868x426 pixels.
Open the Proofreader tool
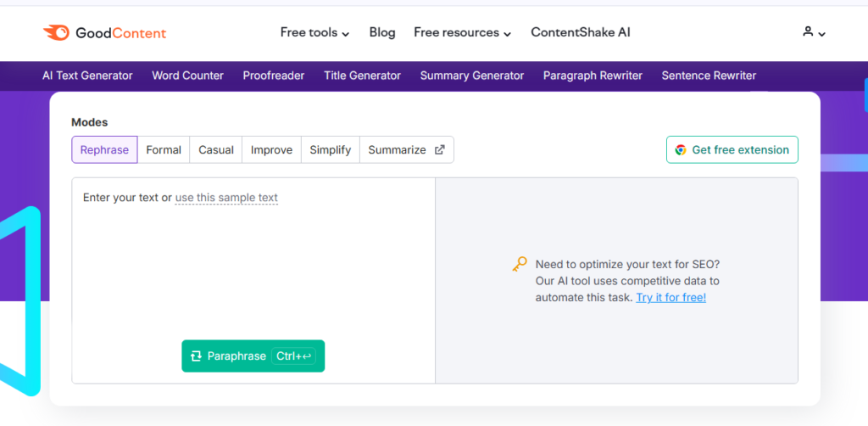pos(274,76)
